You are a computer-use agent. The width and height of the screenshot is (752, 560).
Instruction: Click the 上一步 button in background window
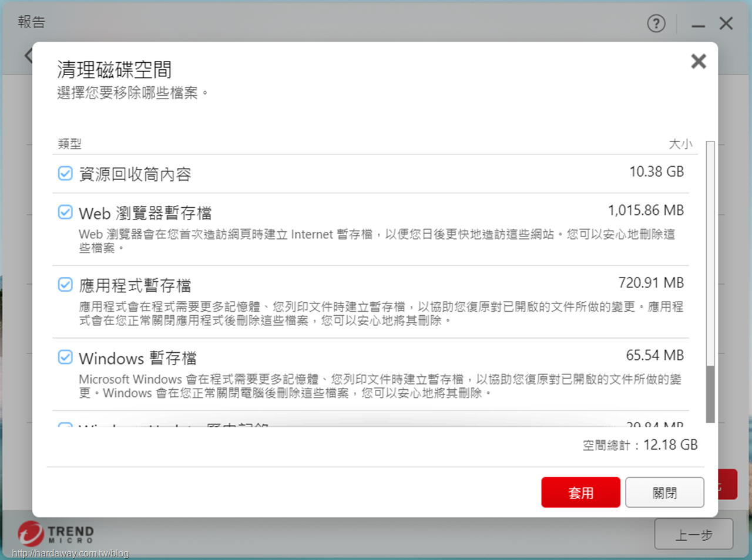point(694,534)
